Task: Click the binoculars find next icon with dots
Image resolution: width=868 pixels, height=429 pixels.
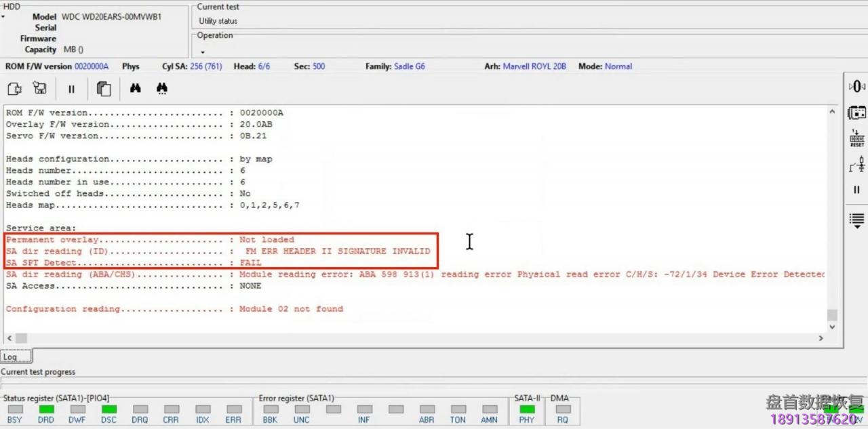Action: pyautogui.click(x=162, y=89)
